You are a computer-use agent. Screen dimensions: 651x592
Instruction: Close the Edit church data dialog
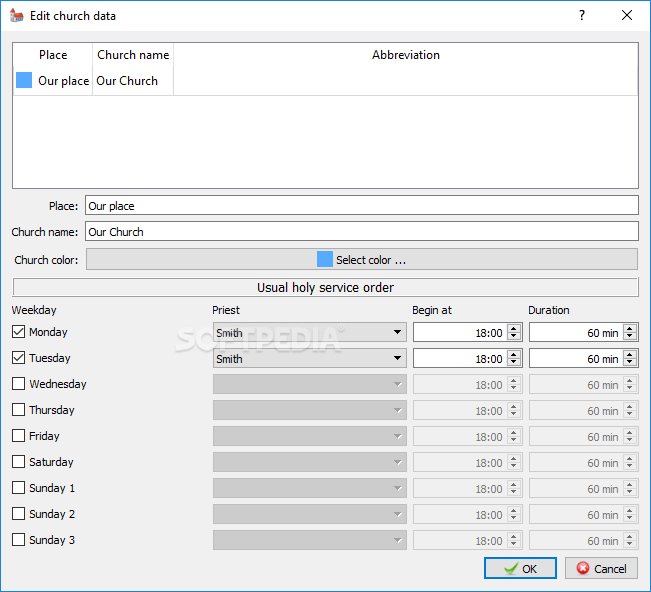627,15
